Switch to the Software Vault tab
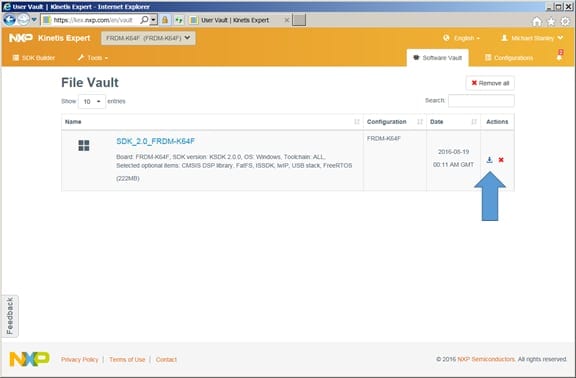 tap(438, 58)
